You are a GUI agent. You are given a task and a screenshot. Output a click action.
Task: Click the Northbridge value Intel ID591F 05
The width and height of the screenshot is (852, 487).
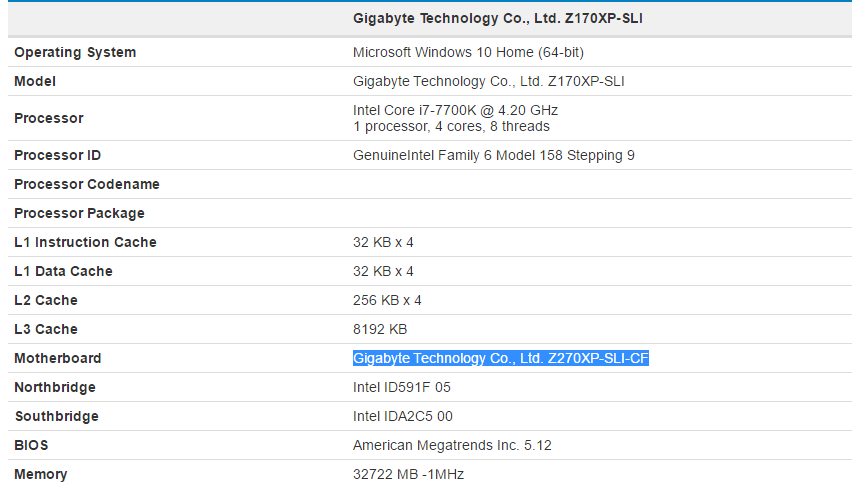(x=402, y=387)
